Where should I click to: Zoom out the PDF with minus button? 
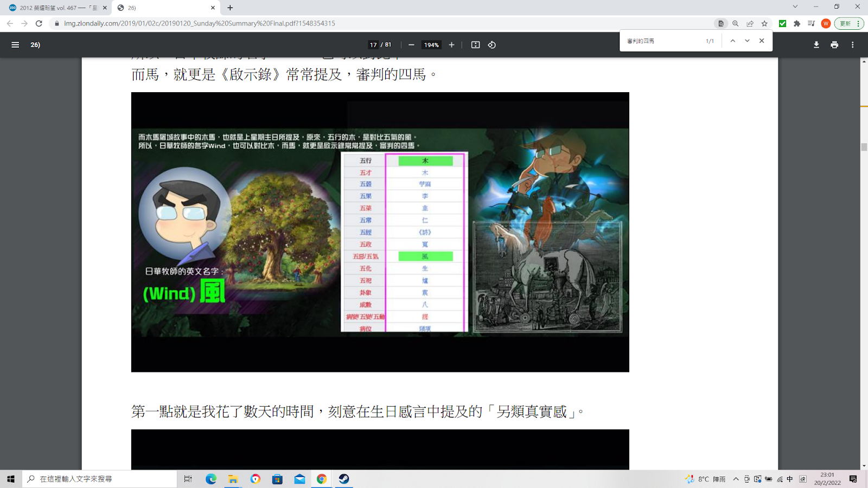411,45
